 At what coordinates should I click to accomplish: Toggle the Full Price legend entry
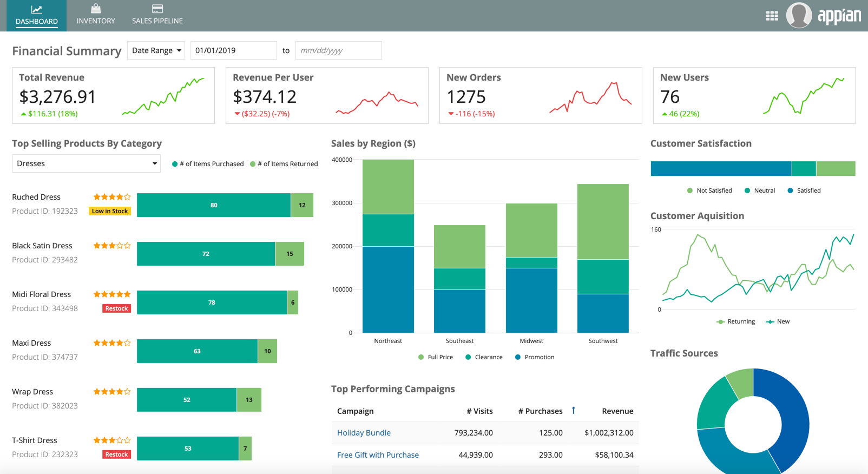[x=436, y=357]
